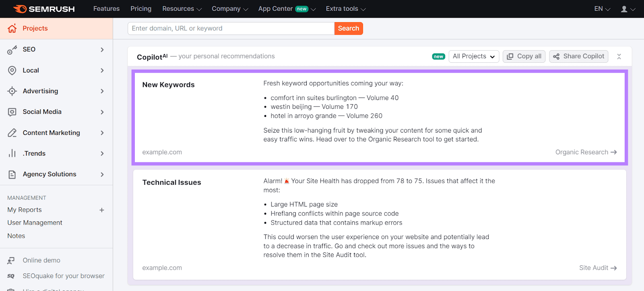This screenshot has height=291, width=644.
Task: Open the Resources menu
Action: tap(182, 8)
